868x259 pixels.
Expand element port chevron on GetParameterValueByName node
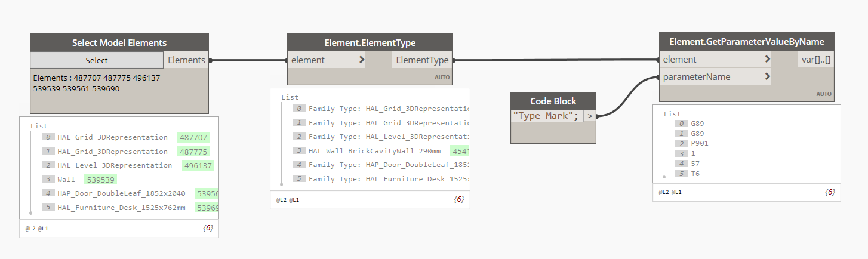tap(767, 60)
